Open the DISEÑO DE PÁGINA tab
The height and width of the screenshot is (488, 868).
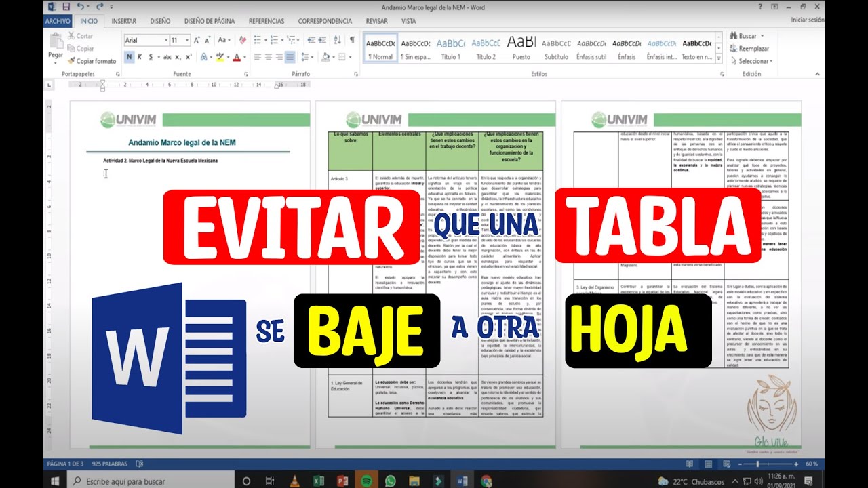point(210,21)
